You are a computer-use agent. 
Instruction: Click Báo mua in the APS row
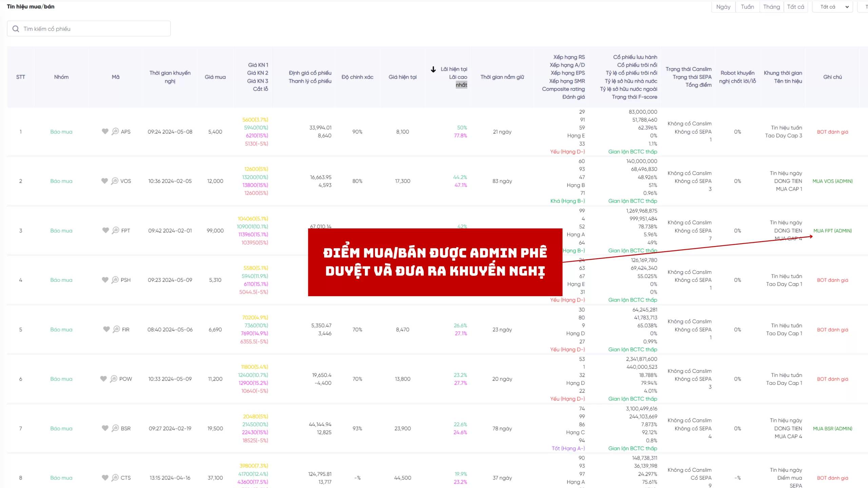61,132
